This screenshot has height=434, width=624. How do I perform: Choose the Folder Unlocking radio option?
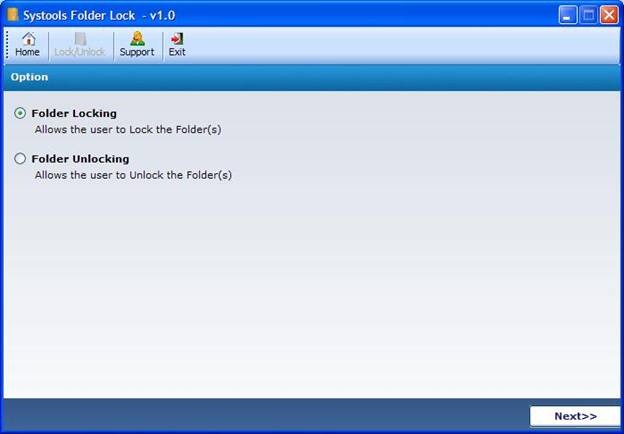[x=20, y=159]
